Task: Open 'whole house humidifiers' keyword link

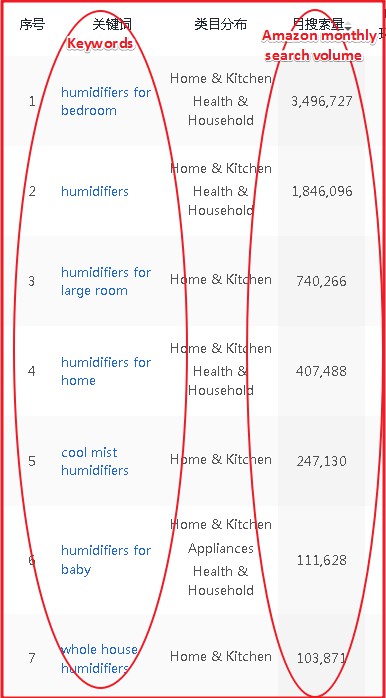Action: tap(99, 659)
